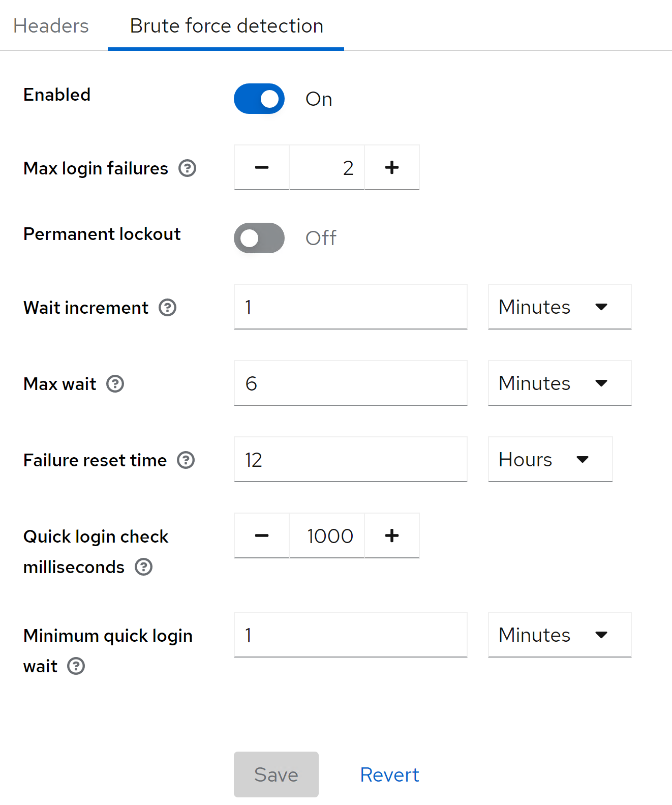Select the Brute force detection tab

click(x=226, y=25)
